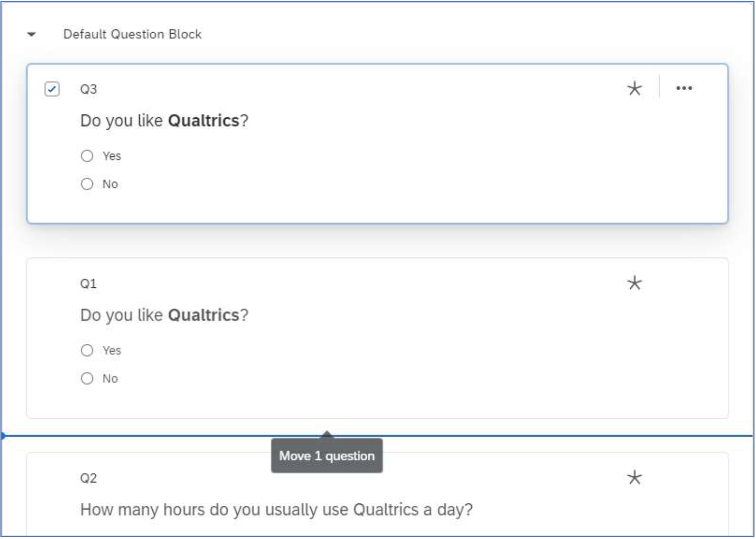Uncheck the Q3 selection checkbox
The image size is (756, 539).
point(52,89)
